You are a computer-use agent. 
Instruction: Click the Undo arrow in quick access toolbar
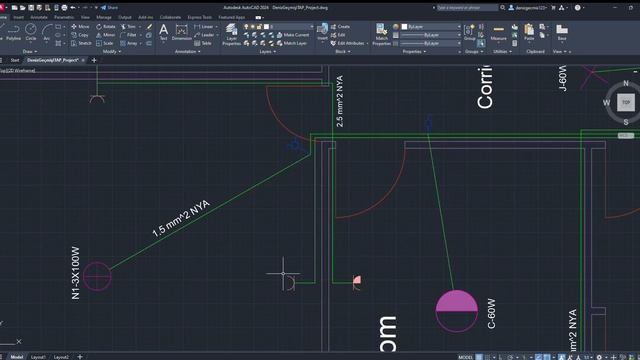73,8
